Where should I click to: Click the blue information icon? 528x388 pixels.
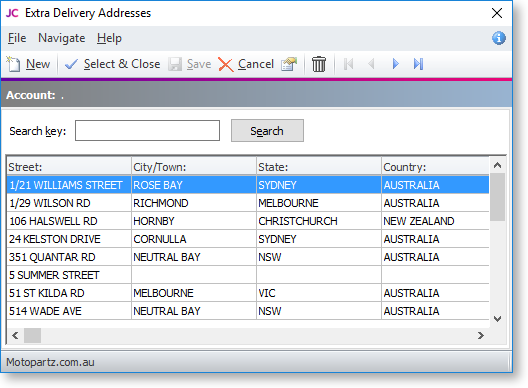point(498,38)
